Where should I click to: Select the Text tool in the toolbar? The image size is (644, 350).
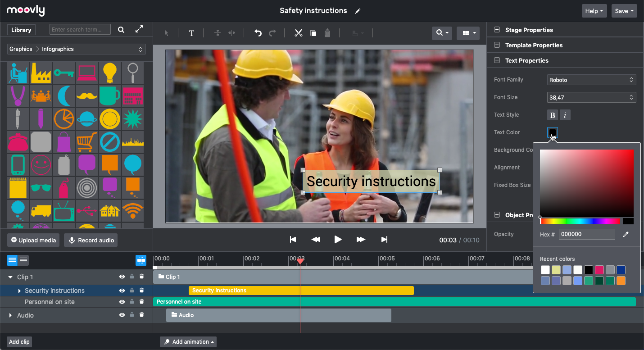191,33
